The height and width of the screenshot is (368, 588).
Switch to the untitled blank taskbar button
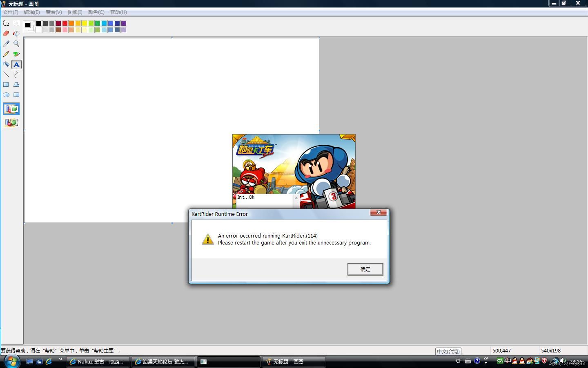tap(229, 362)
